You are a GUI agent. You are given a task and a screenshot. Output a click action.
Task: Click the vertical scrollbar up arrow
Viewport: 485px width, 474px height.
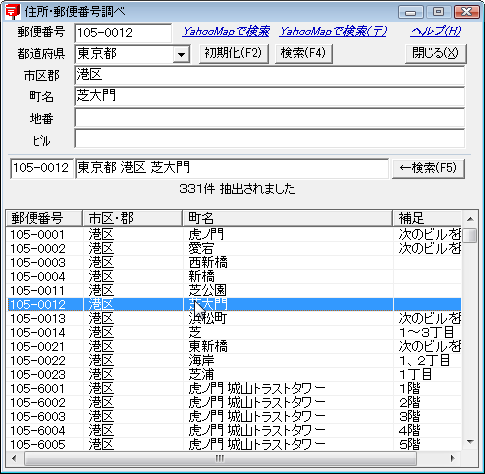pyautogui.click(x=470, y=219)
